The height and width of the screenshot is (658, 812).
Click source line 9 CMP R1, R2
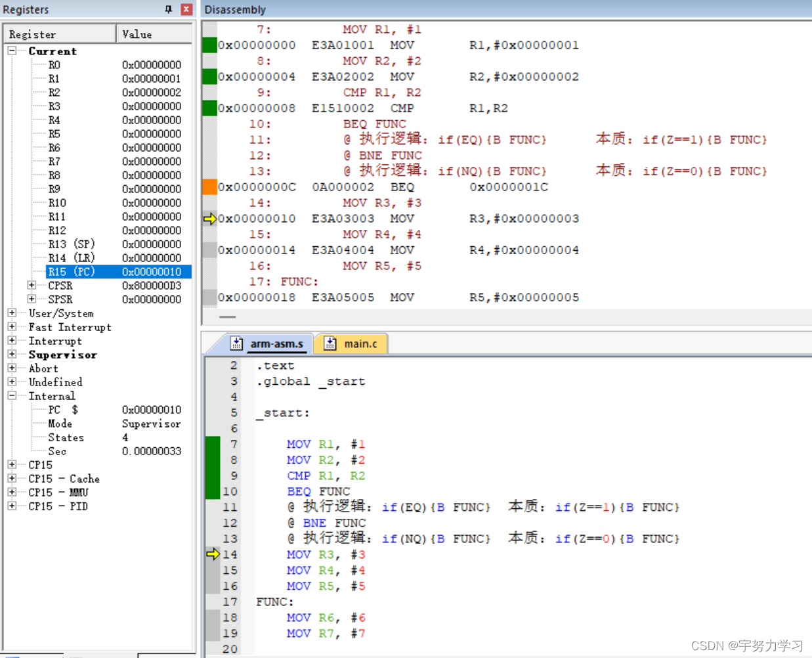click(x=326, y=475)
